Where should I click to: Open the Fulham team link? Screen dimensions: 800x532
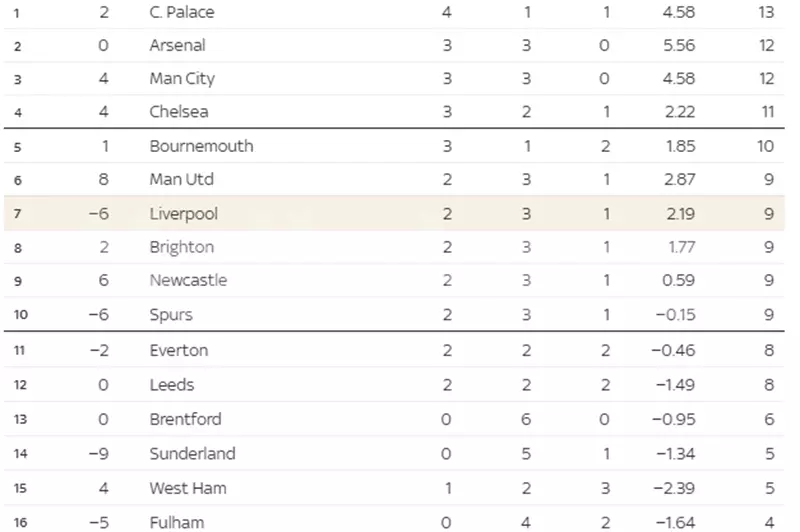click(x=176, y=521)
